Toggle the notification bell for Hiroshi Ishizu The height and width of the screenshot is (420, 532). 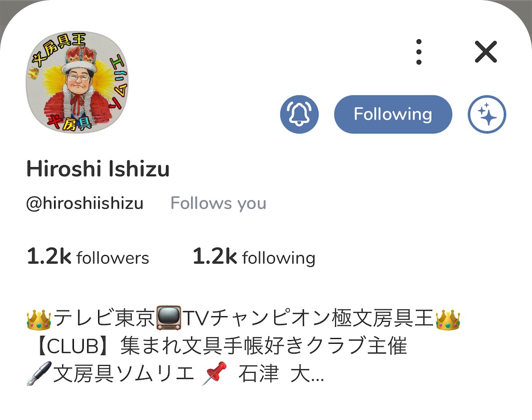pos(299,114)
